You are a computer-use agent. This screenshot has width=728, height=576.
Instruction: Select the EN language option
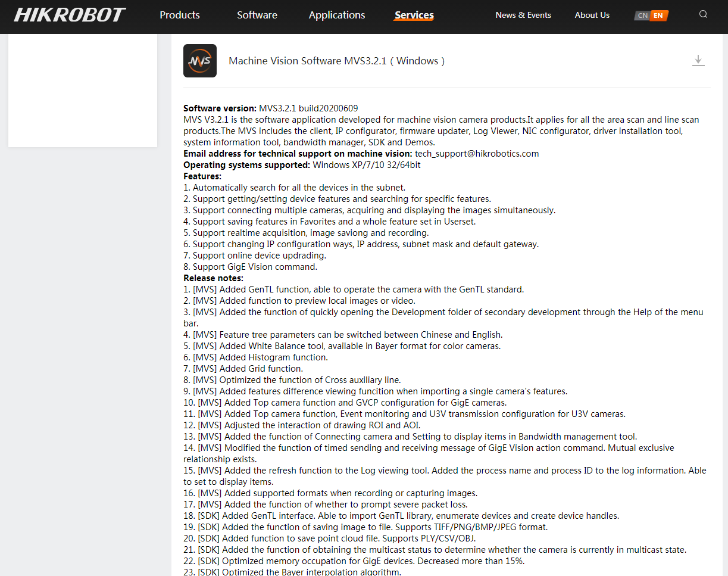[658, 15]
